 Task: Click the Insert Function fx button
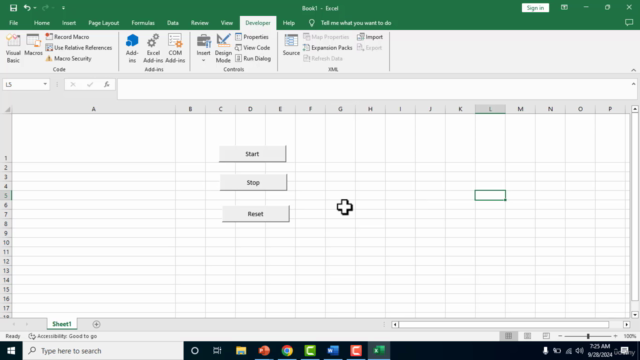[x=107, y=84]
